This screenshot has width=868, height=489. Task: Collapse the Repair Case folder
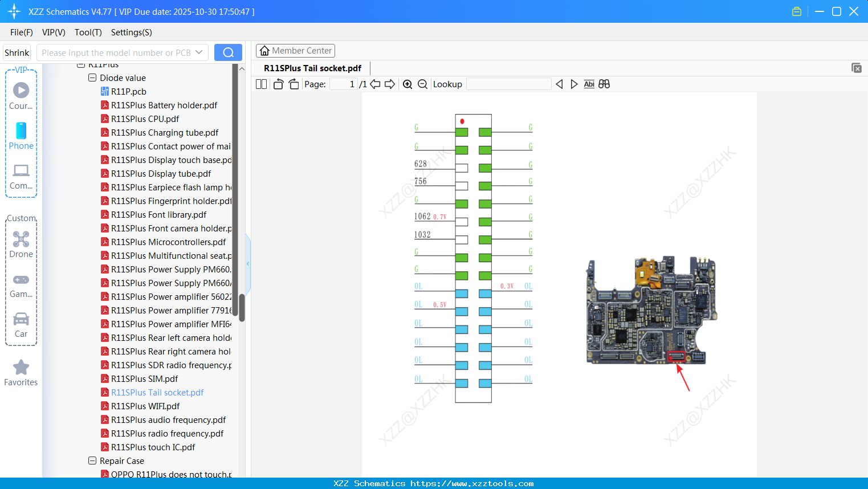[x=92, y=461]
